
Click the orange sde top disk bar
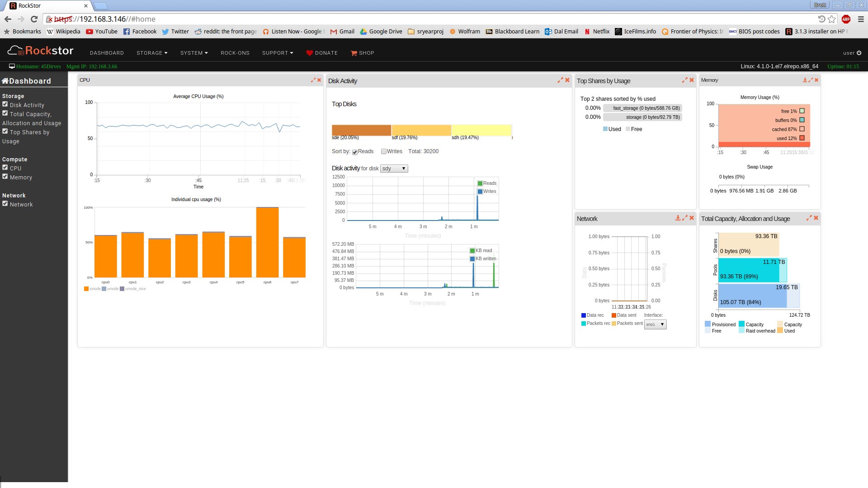[x=361, y=130]
